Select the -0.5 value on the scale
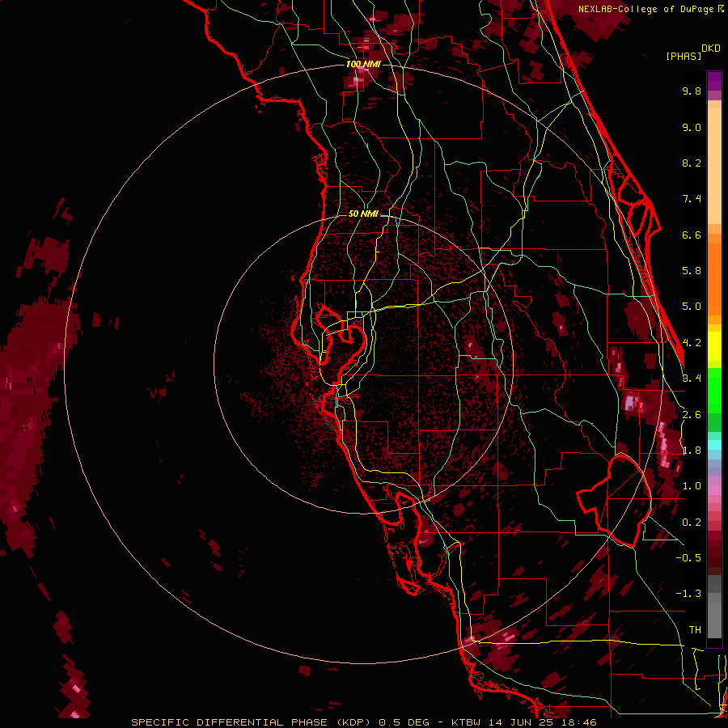 click(x=688, y=558)
